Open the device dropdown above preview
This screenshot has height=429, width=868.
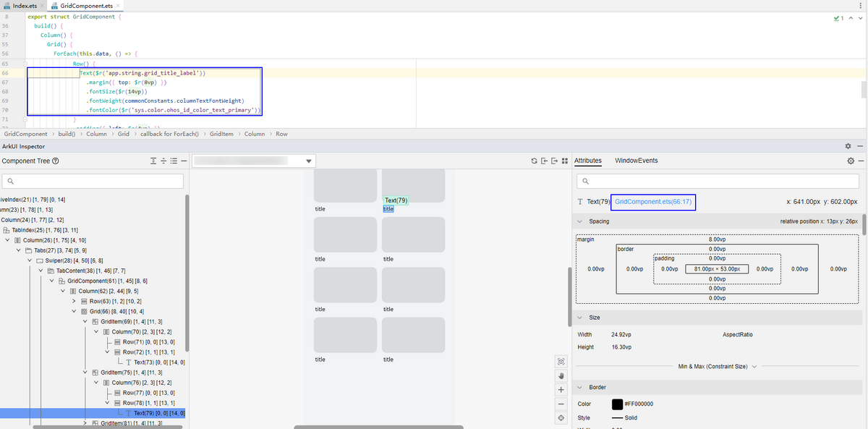coord(309,161)
